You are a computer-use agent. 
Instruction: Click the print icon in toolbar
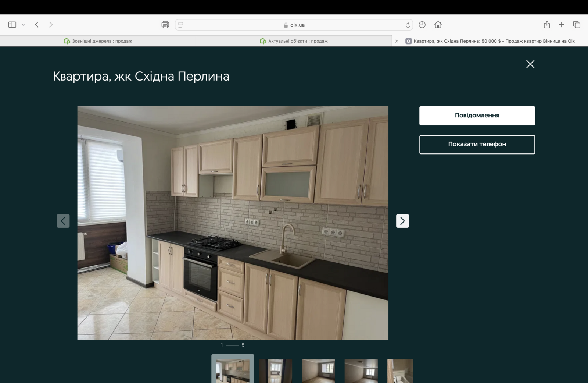coord(165,25)
